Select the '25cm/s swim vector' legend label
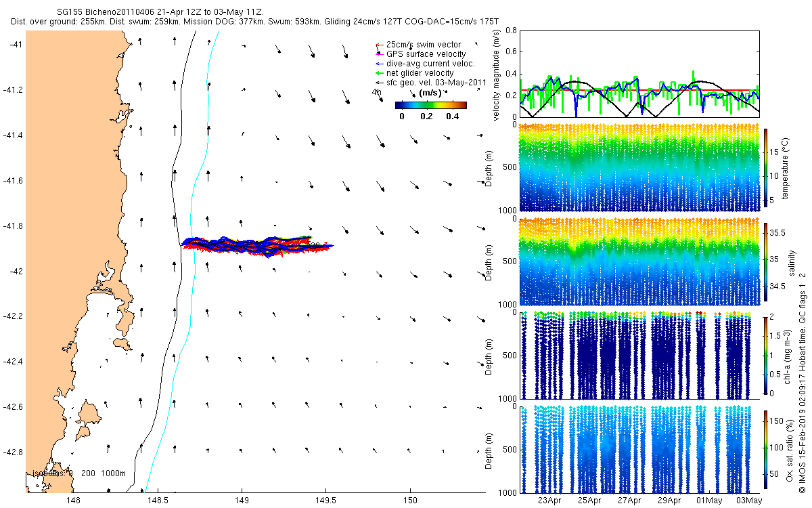Screen dimensions: 812x508 [424, 45]
